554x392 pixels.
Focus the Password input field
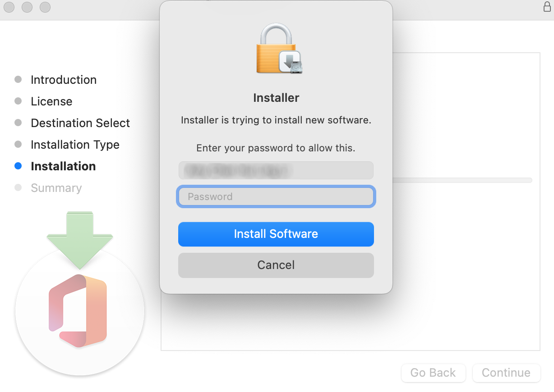[x=276, y=196]
